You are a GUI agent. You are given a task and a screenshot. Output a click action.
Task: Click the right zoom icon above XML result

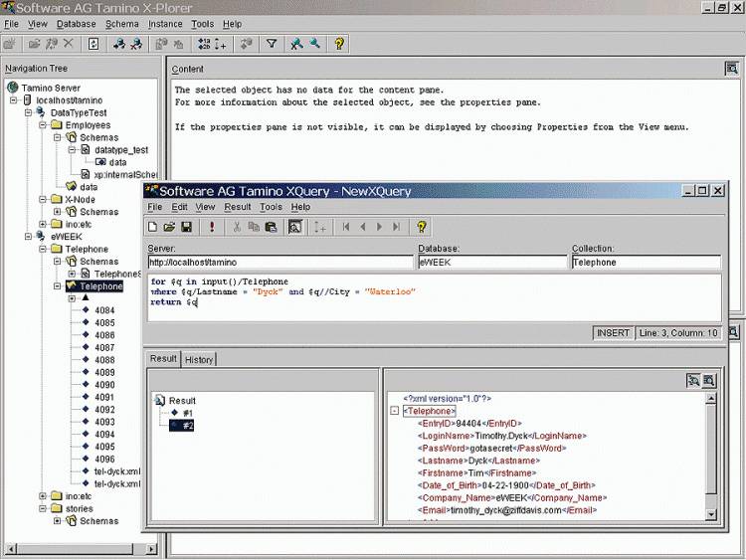pos(709,381)
